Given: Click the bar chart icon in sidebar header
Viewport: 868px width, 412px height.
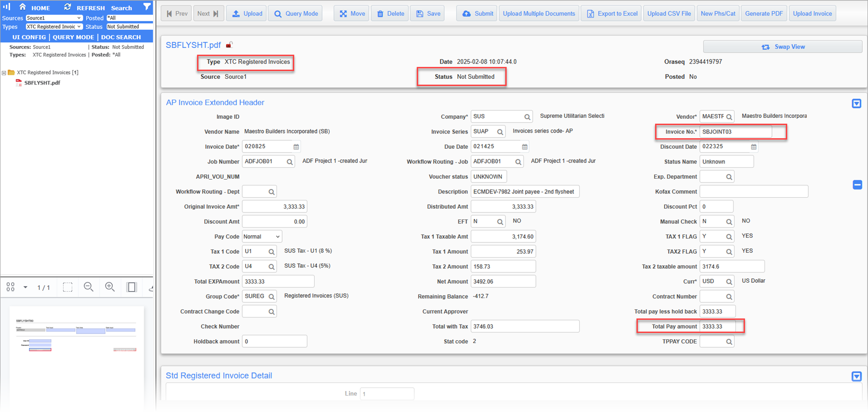Looking at the screenshot, I should point(7,7).
